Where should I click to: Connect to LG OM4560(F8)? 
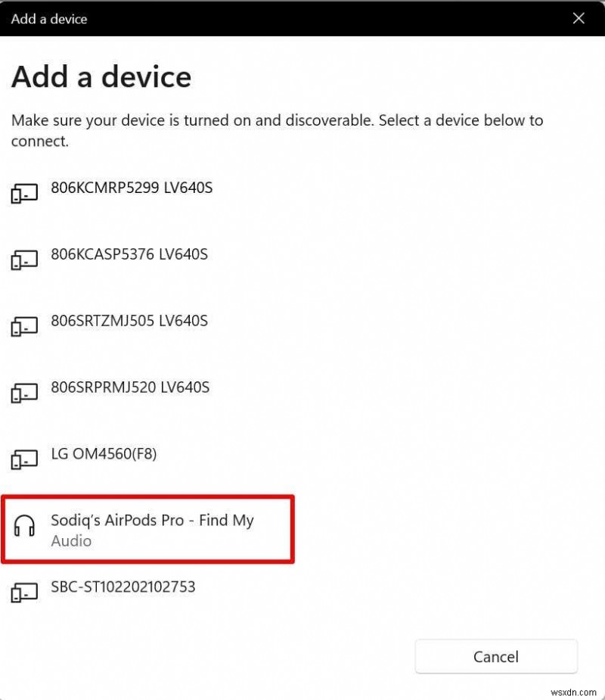point(102,454)
